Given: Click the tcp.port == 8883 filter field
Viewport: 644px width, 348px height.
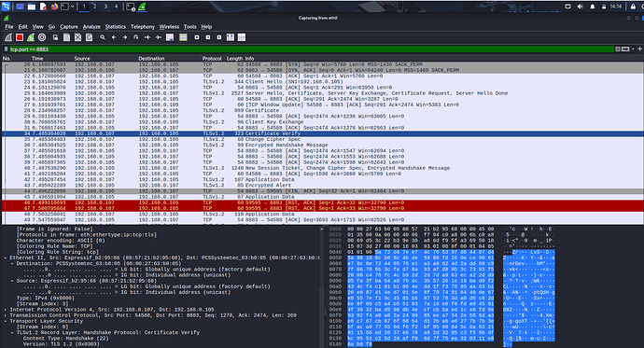Looking at the screenshot, I should click(x=312, y=49).
